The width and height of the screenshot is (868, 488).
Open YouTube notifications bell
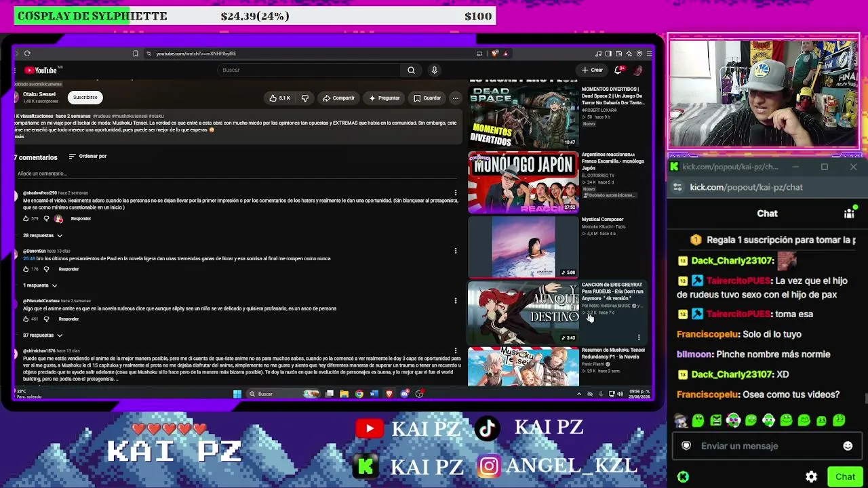pyautogui.click(x=619, y=70)
